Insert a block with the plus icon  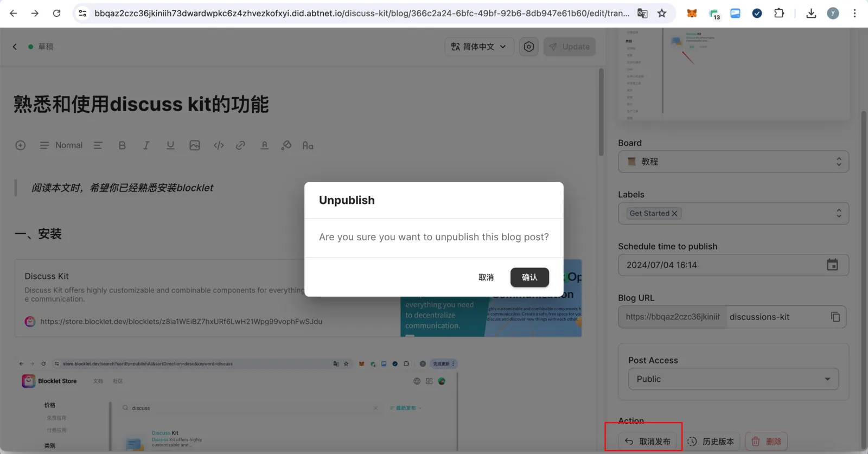tap(21, 145)
